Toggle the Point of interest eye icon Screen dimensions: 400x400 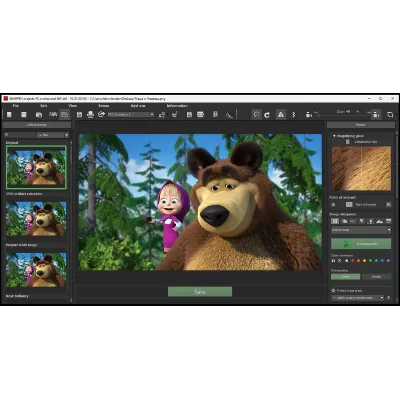(333, 205)
